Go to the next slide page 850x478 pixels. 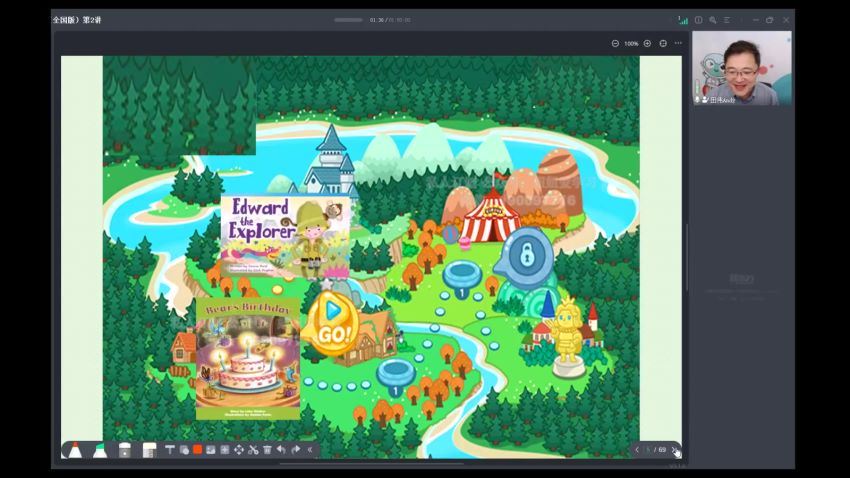click(674, 450)
